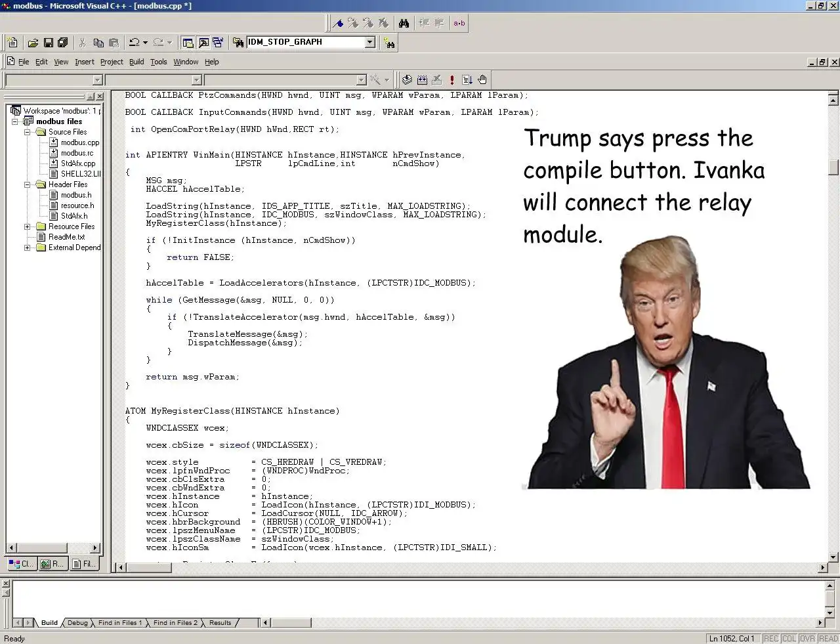
Task: Open the Window menu
Action: tap(186, 62)
